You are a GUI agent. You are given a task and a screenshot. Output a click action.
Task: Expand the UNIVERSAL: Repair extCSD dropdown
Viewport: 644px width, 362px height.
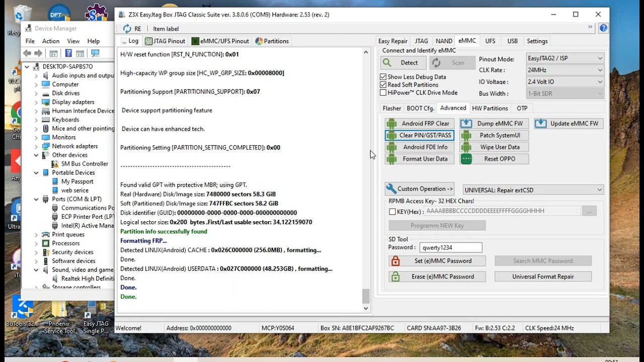tap(533, 190)
